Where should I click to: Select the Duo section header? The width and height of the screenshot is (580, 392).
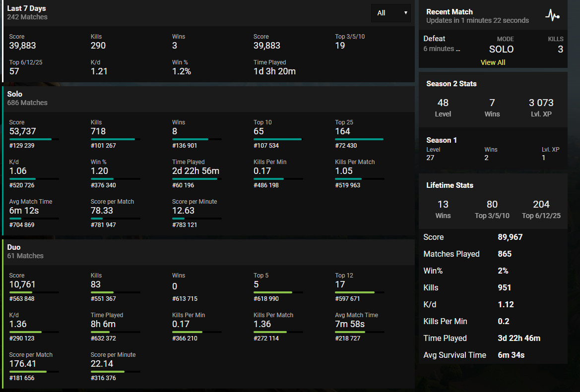pyautogui.click(x=14, y=247)
